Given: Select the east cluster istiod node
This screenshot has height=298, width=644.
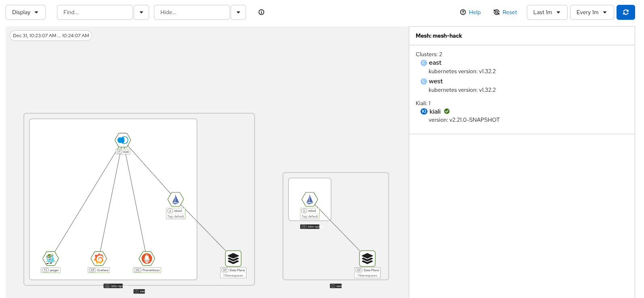Looking at the screenshot, I should 176,199.
